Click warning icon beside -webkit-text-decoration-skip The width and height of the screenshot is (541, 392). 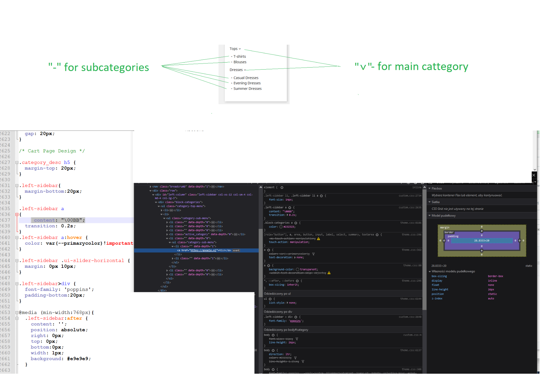click(x=329, y=273)
